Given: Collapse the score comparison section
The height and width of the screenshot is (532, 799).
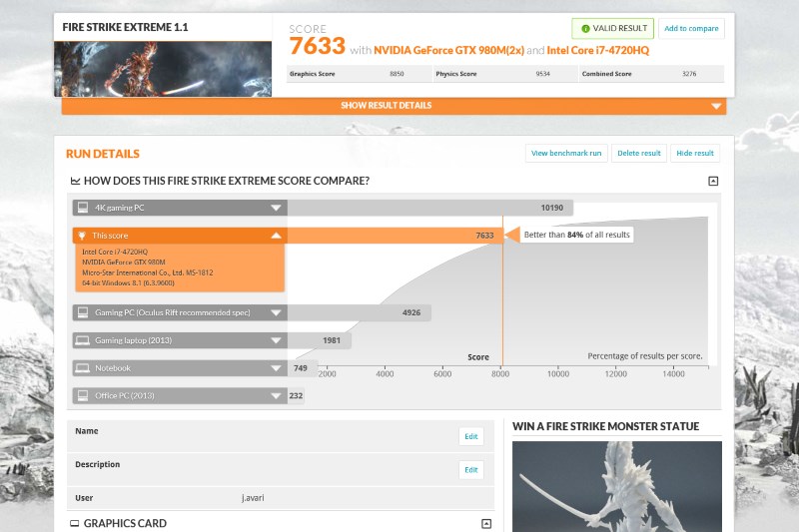Looking at the screenshot, I should [713, 181].
